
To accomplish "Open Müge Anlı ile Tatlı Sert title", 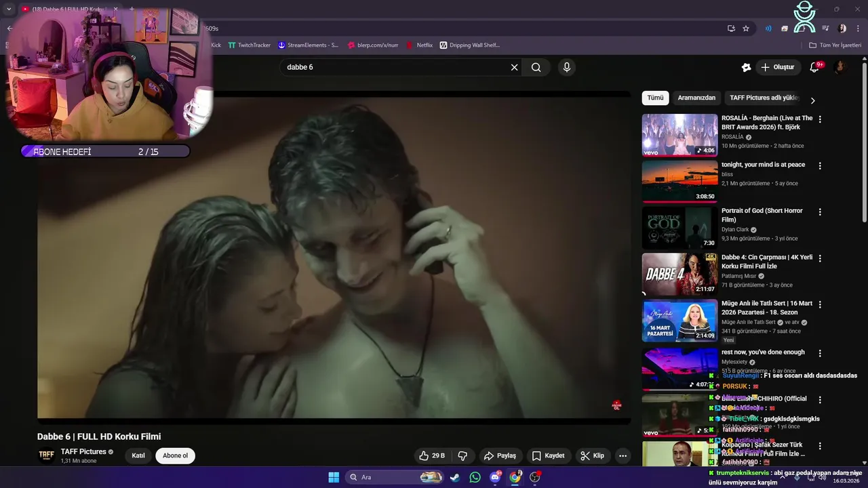I will (x=767, y=308).
